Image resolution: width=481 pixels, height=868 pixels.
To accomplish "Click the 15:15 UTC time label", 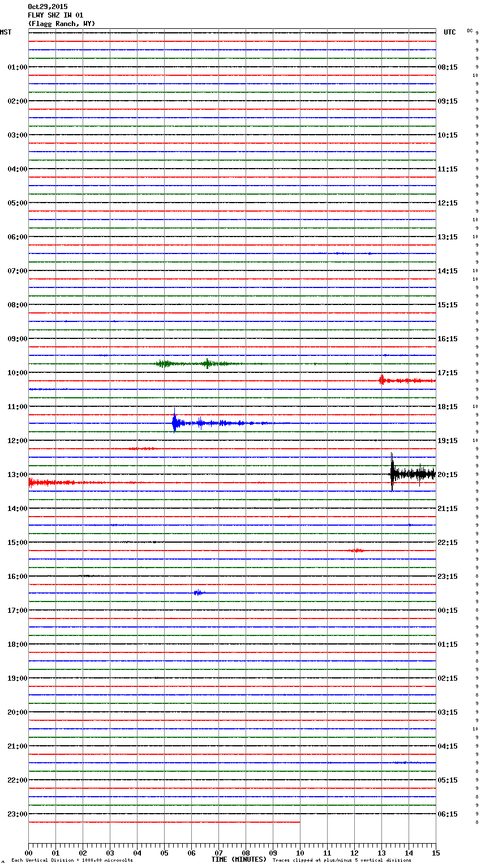I will (448, 305).
